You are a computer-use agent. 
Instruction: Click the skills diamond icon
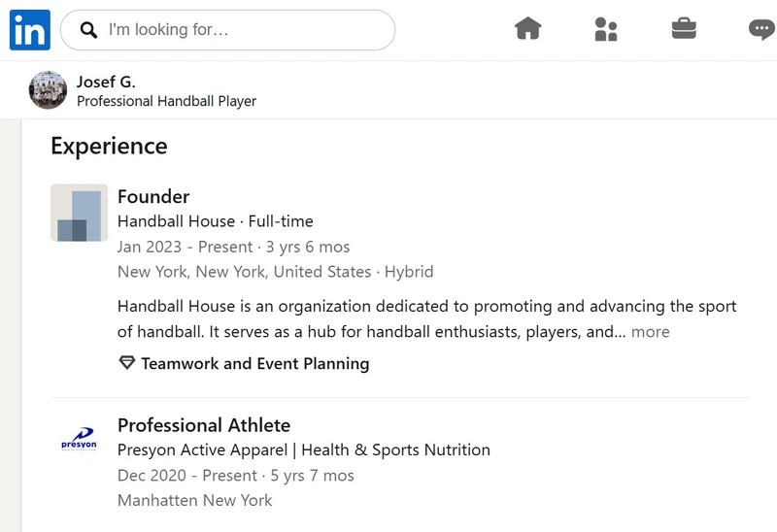coord(127,362)
